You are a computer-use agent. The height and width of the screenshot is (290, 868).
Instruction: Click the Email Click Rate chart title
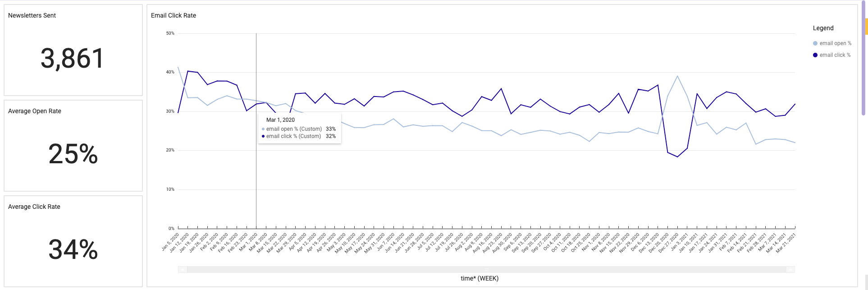(x=174, y=15)
